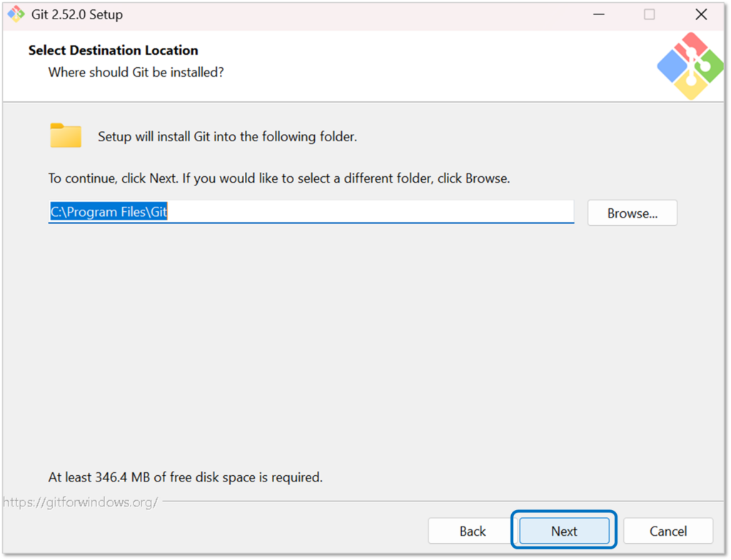
Task: Click the "To continue, click Next" instruction text
Action: tap(278, 178)
